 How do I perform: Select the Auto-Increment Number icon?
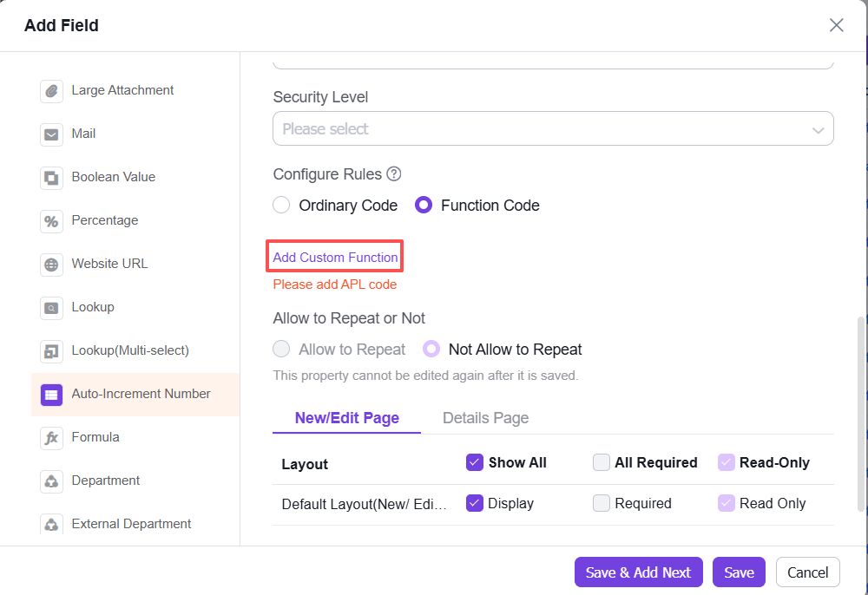51,395
